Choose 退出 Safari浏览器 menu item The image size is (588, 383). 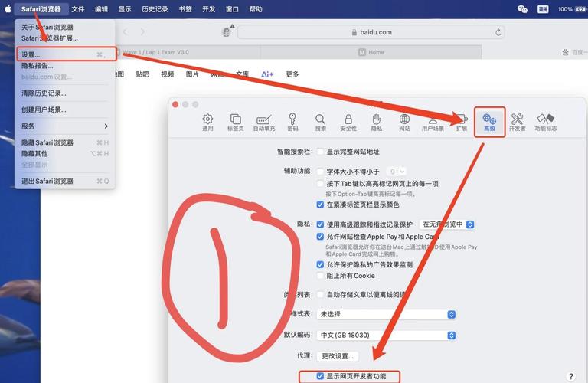[x=65, y=181]
